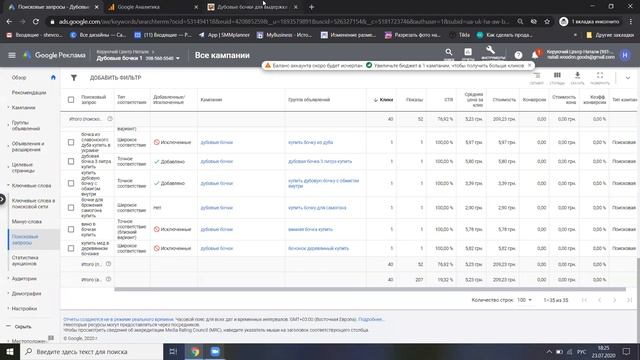Expand the table with the fullscreen icon

pos(600,75)
